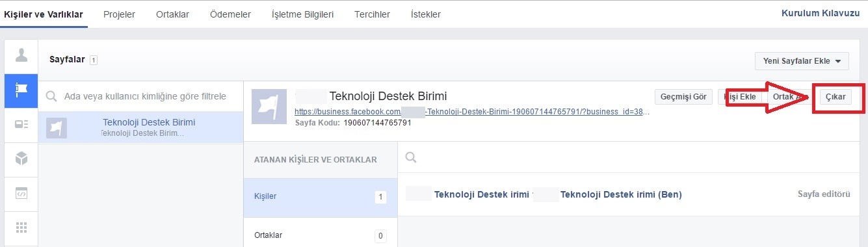The width and height of the screenshot is (868, 247).
Task: Open the Tercihler tab
Action: pyautogui.click(x=373, y=14)
